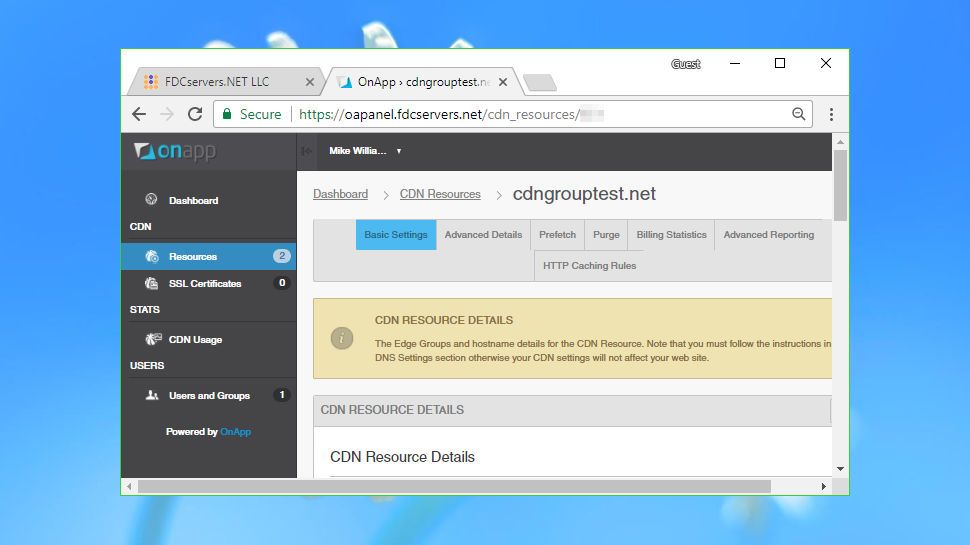Click the SSL Certificates count badge 0
This screenshot has height=545, width=970.
point(282,283)
